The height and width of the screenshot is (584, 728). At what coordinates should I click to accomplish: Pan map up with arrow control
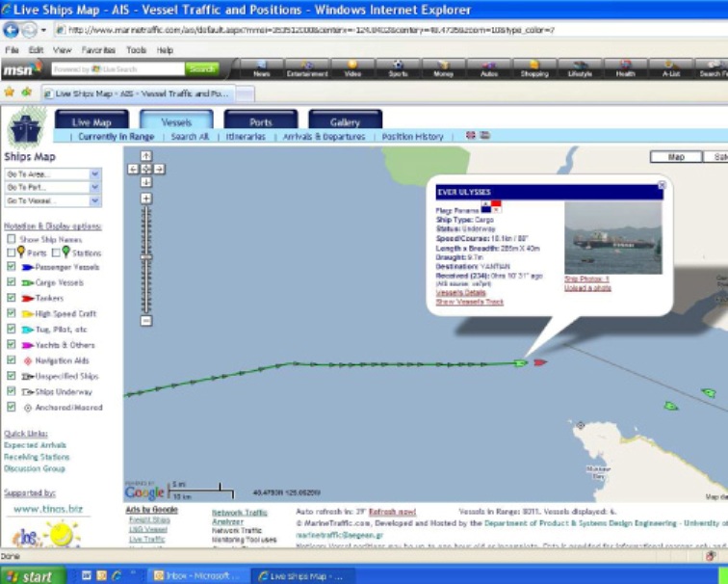coord(146,156)
